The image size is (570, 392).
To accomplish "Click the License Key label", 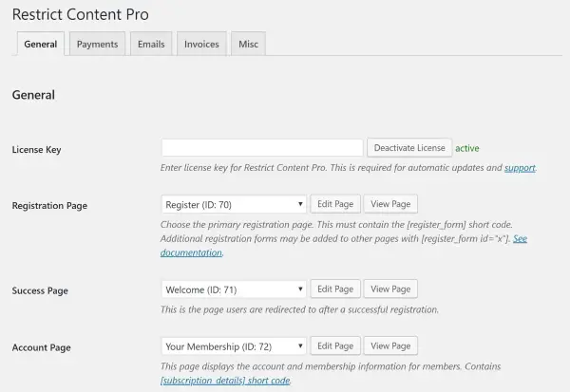I will [x=36, y=150].
